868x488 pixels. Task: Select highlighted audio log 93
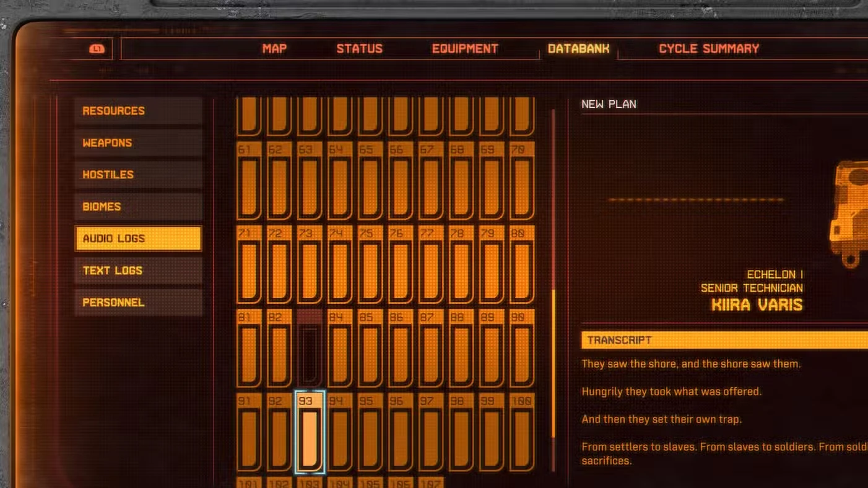pos(310,432)
